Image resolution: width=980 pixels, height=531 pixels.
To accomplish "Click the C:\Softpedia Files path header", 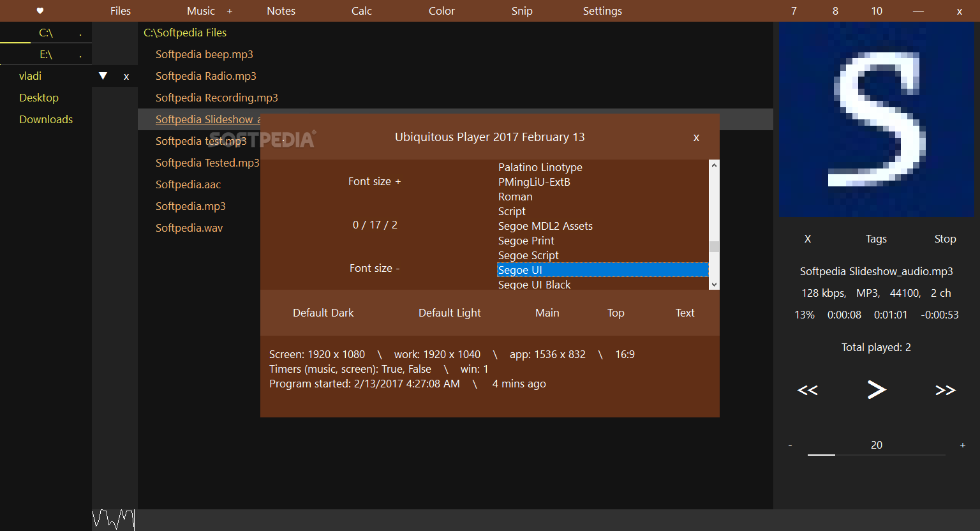I will point(185,33).
